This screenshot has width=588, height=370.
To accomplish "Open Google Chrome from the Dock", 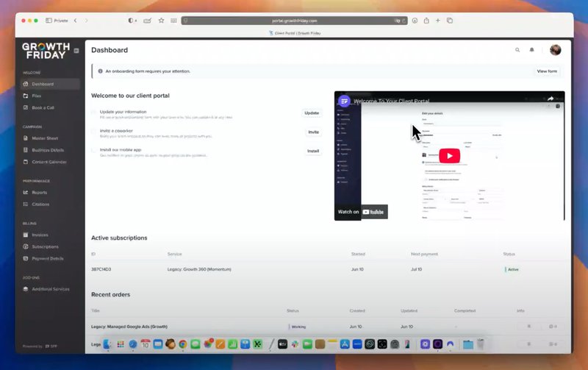I will pos(182,344).
